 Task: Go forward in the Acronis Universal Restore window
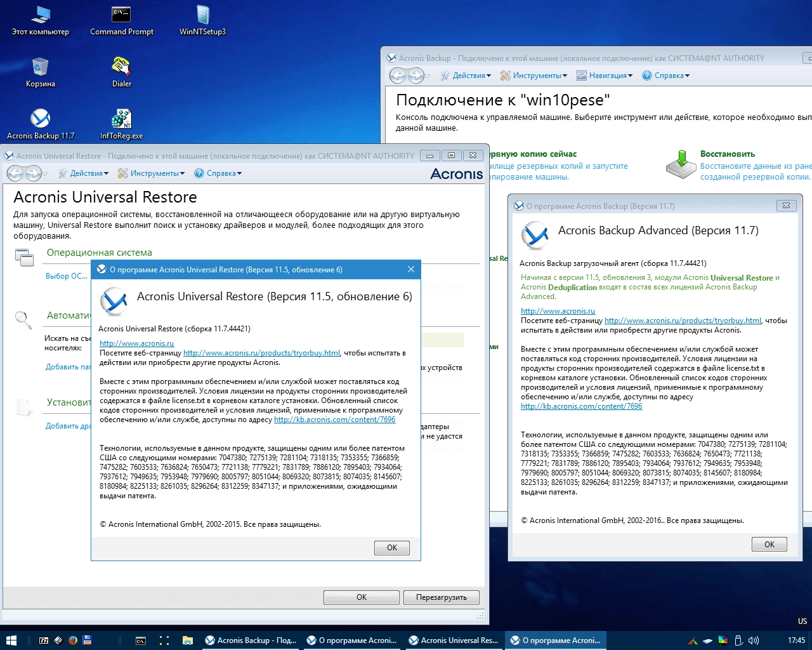coord(33,173)
